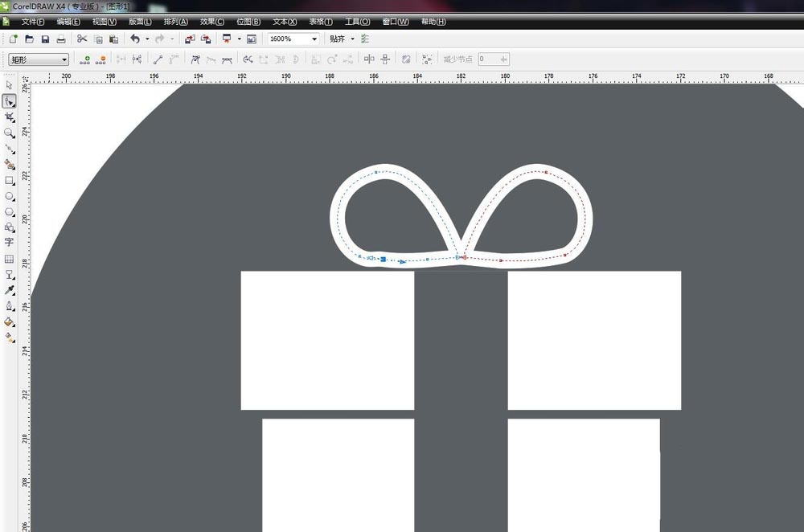This screenshot has height=532, width=804.
Task: Select the Rectangle tool
Action: point(9,180)
